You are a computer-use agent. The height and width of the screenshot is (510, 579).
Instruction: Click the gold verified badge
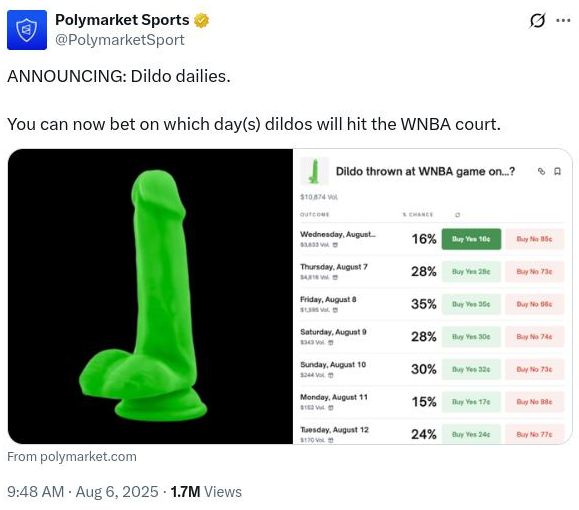coord(201,20)
